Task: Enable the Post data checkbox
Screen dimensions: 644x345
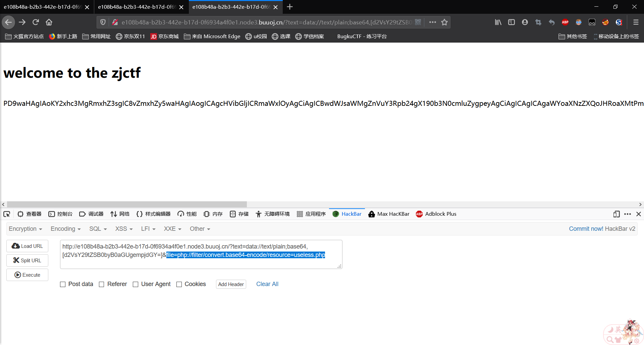Action: [x=63, y=284]
